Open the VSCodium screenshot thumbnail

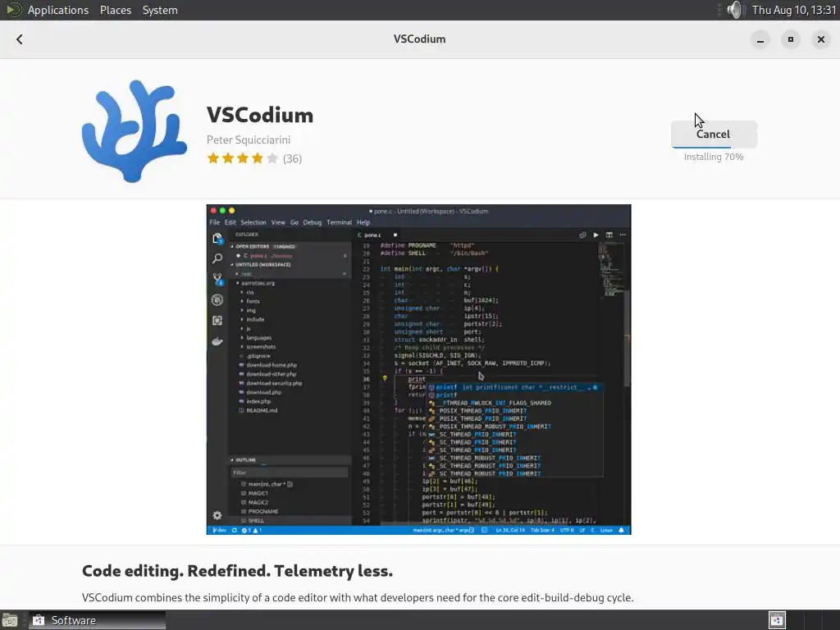click(x=419, y=369)
